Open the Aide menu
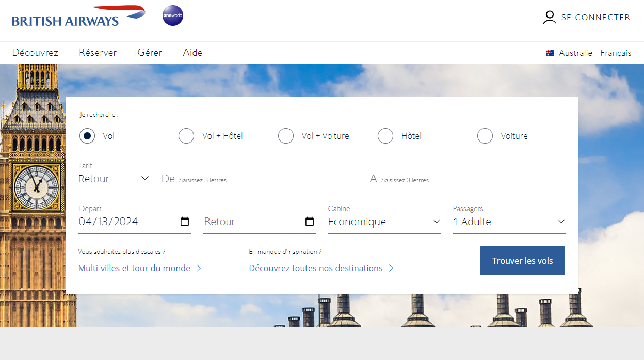Viewport: 644px width, 360px height. pyautogui.click(x=192, y=52)
